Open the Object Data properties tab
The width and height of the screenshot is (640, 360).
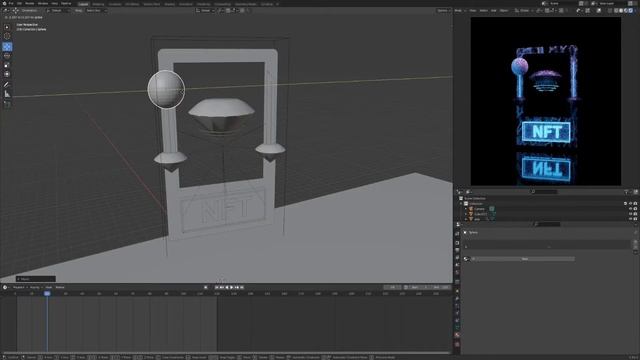(x=457, y=327)
